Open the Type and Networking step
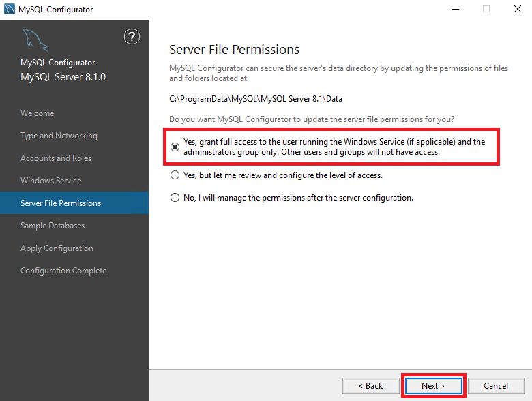This screenshot has width=532, height=401. [59, 136]
